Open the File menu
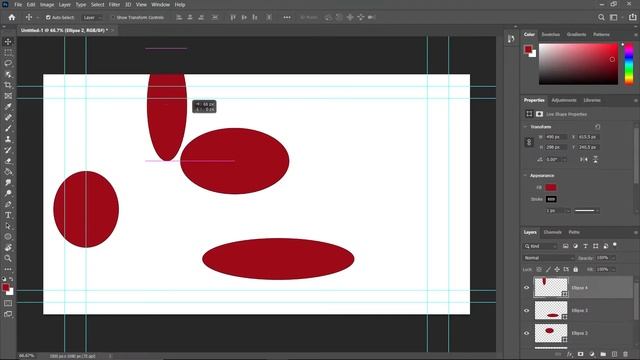640x360 pixels. click(18, 4)
